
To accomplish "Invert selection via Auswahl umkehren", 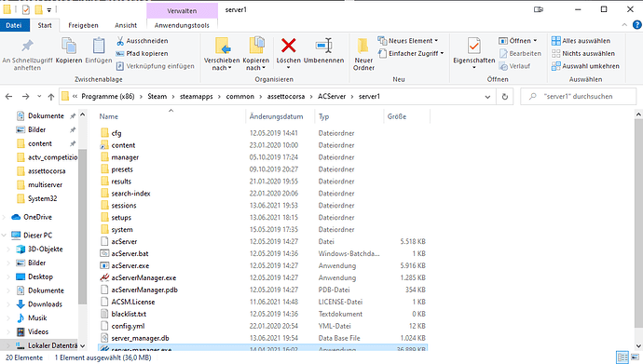I will coord(585,66).
